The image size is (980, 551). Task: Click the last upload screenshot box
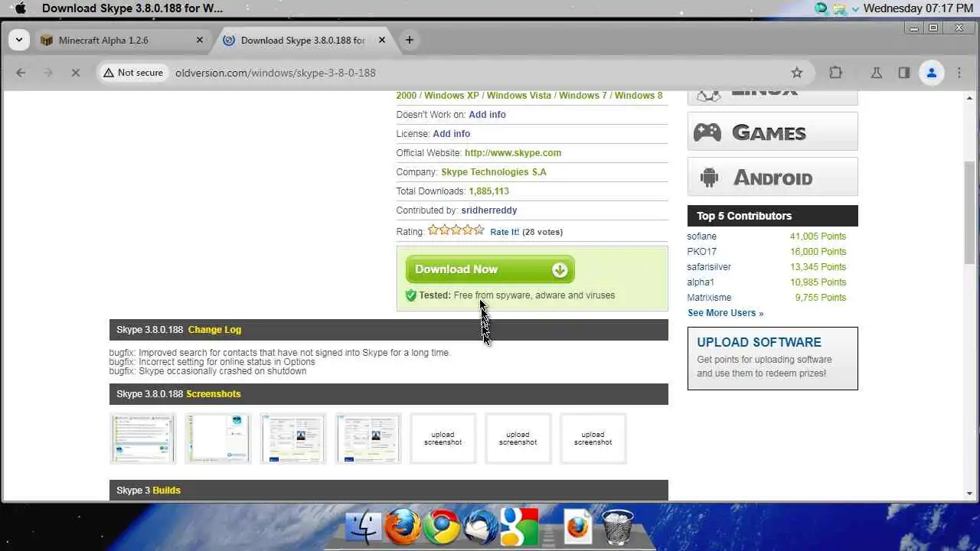click(x=593, y=439)
